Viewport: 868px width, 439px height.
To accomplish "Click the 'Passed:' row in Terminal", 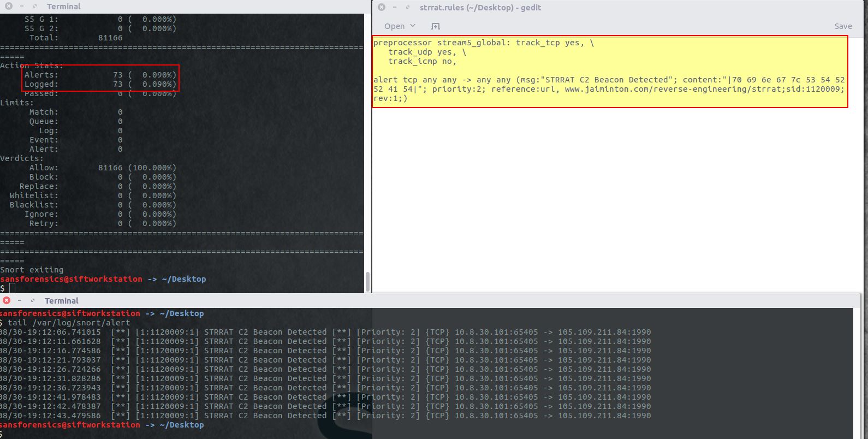I will [x=100, y=93].
